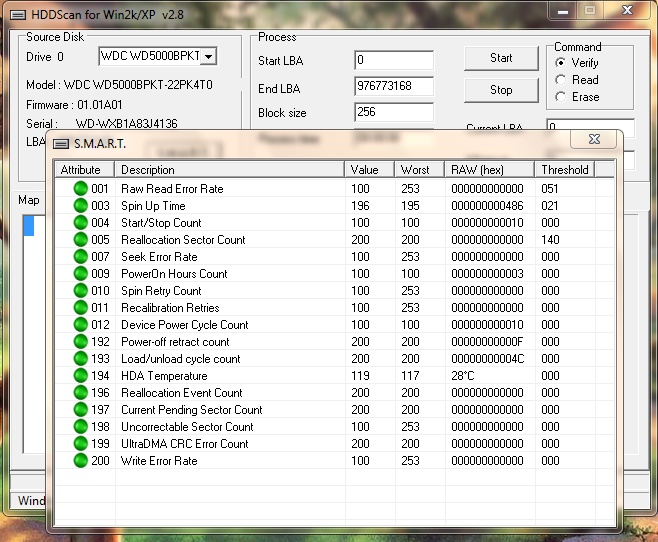
Task: Click the threshold value '021'
Action: click(550, 206)
